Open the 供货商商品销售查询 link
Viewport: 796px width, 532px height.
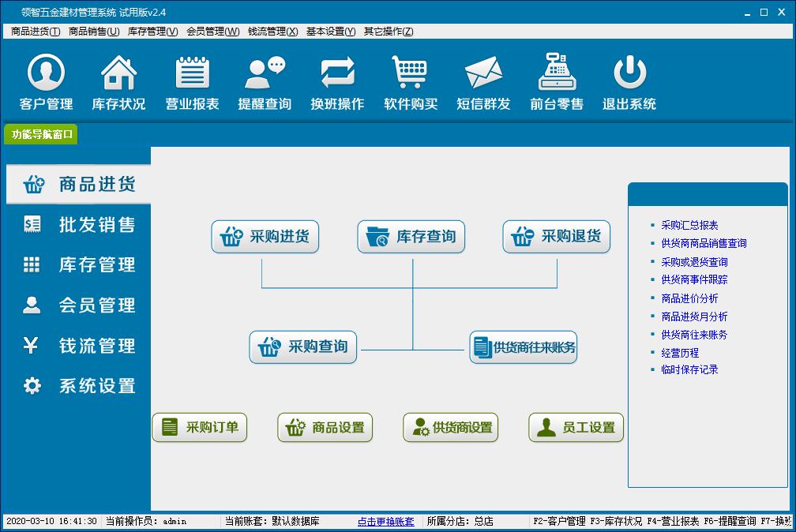[x=704, y=243]
